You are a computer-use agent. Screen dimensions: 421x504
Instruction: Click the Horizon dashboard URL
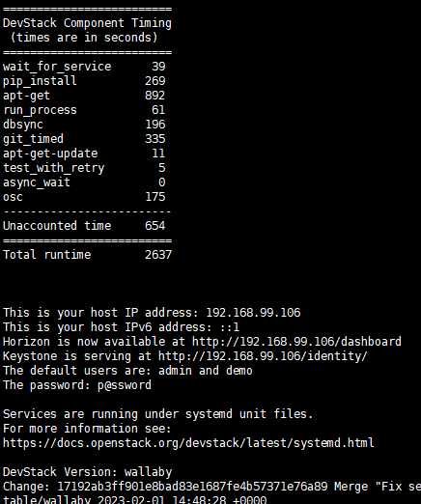tap(296, 342)
